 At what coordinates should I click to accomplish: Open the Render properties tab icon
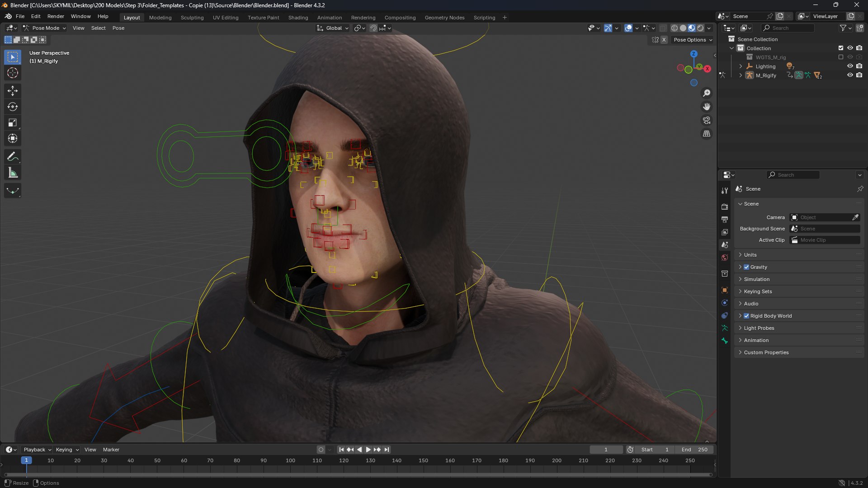tap(725, 206)
